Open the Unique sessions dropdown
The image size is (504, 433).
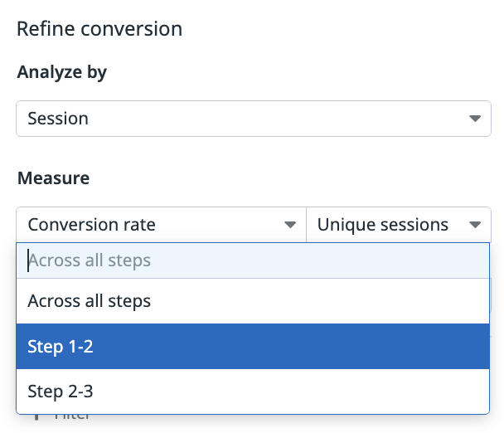click(399, 225)
